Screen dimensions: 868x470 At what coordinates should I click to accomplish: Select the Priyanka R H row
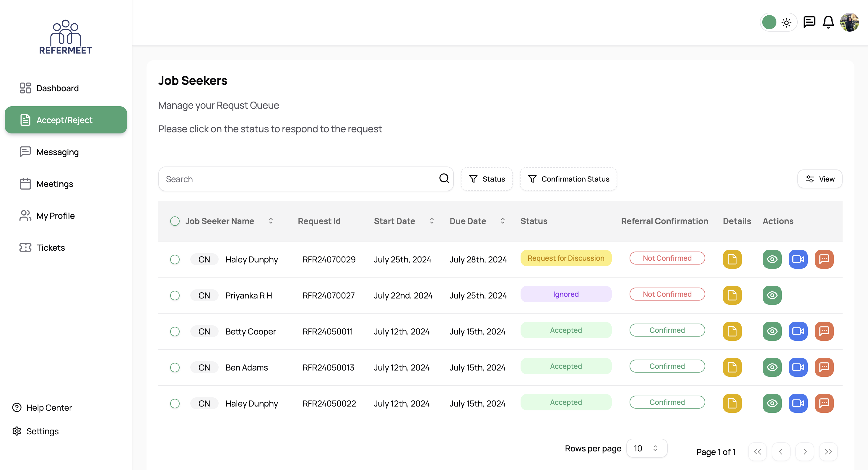(x=175, y=296)
